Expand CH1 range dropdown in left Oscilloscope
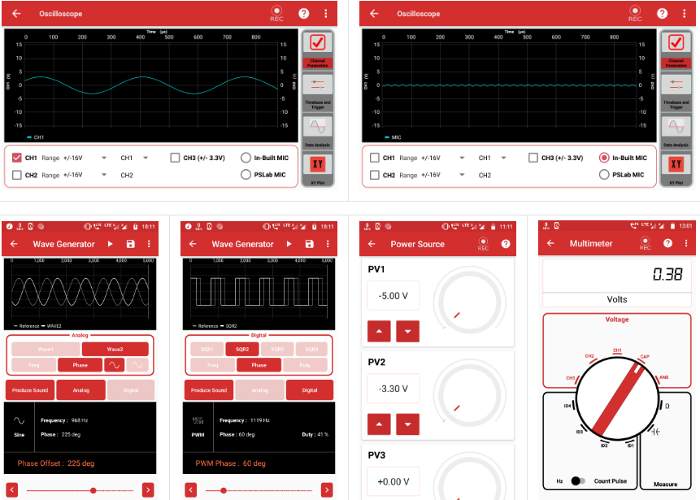 pyautogui.click(x=105, y=158)
